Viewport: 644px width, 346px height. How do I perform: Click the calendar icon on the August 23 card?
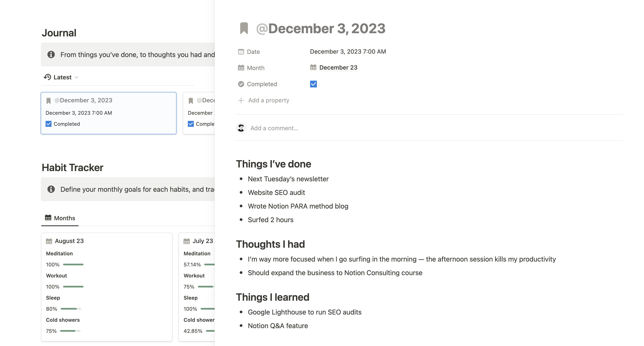tap(49, 241)
